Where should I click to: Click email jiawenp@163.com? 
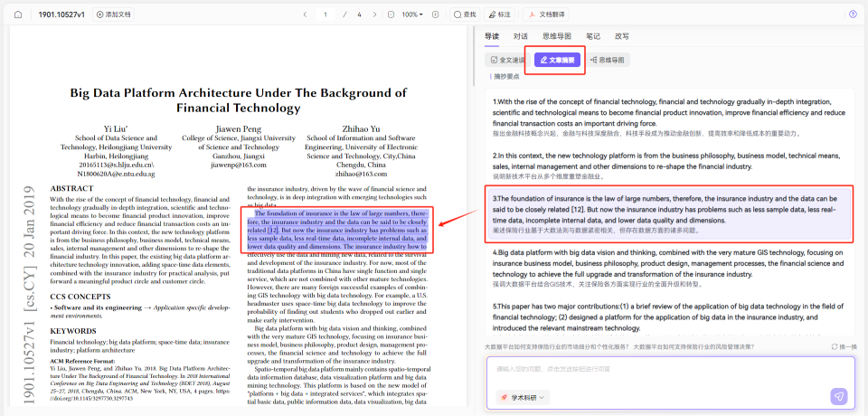[x=239, y=165]
